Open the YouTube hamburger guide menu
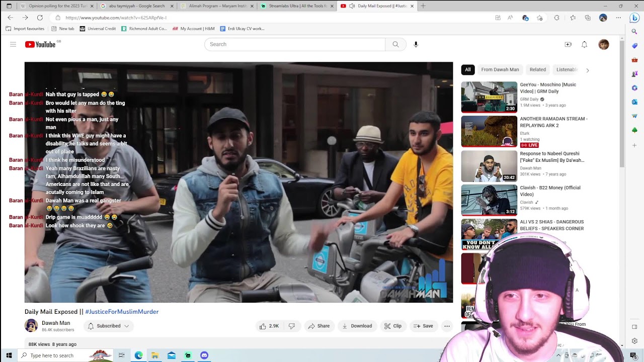644x362 pixels. [x=13, y=44]
